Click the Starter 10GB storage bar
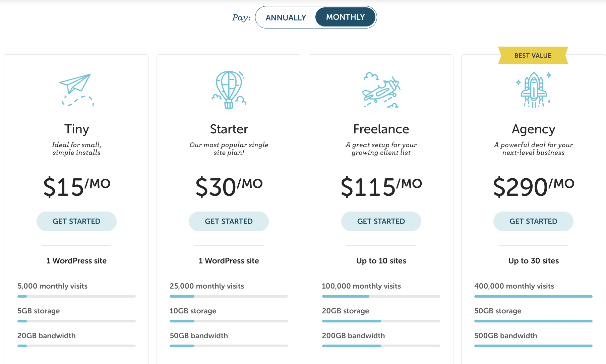 (229, 321)
